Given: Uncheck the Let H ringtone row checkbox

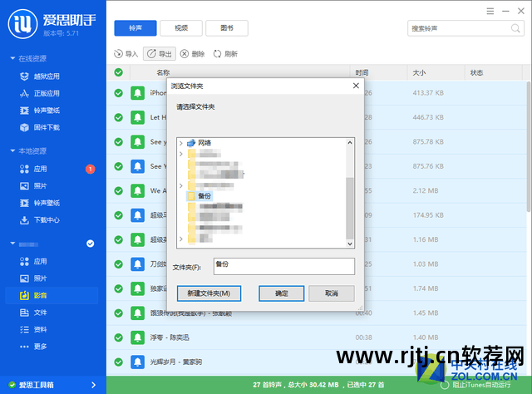Looking at the screenshot, I should (118, 117).
